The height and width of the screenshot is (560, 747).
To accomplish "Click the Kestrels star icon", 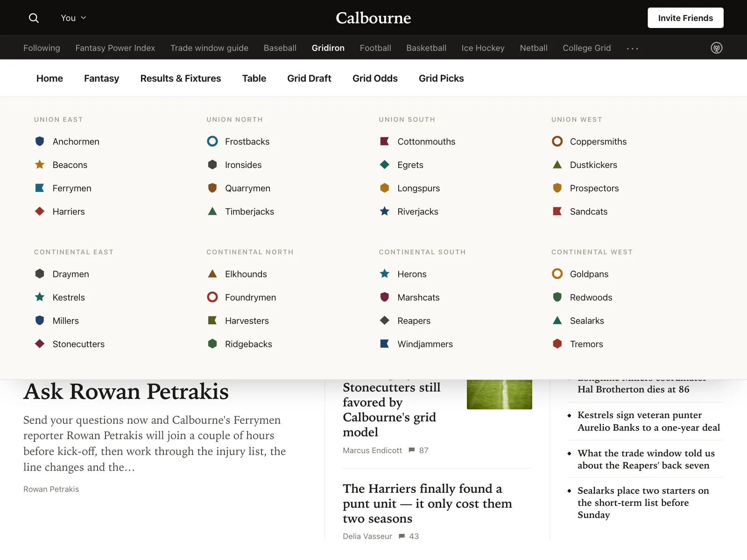I will [x=40, y=297].
